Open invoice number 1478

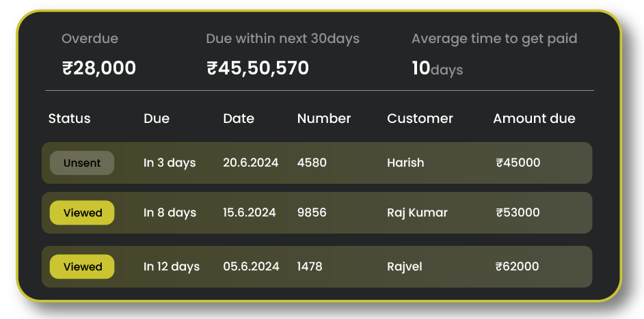(310, 267)
